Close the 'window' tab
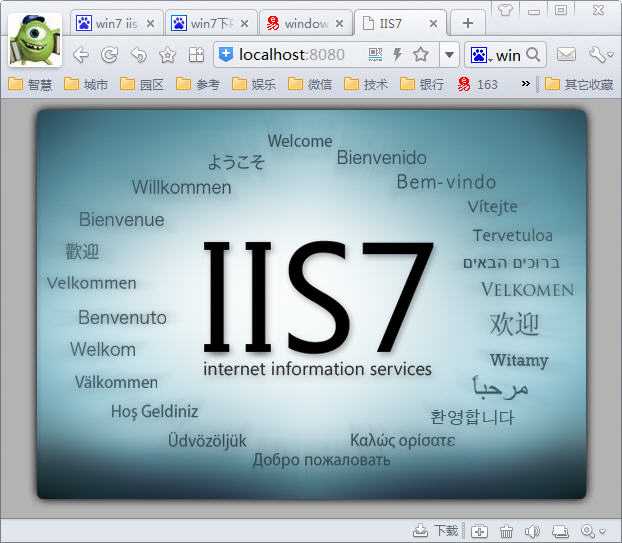 click(340, 24)
